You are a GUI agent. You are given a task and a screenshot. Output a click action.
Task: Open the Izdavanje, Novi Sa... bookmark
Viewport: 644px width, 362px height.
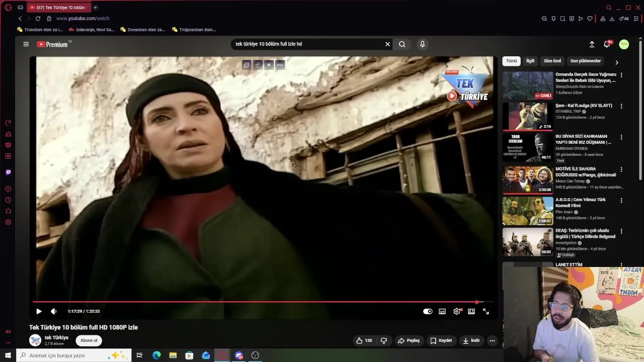pos(92,30)
